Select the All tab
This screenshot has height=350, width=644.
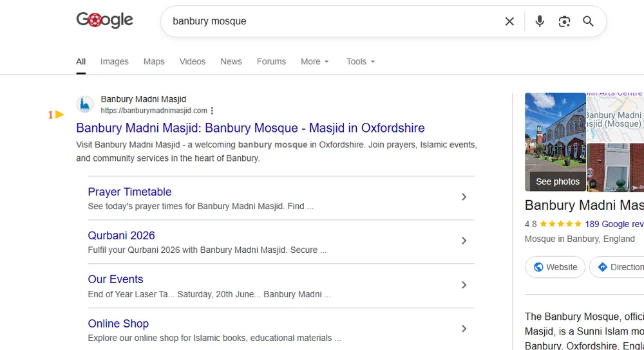(x=81, y=62)
